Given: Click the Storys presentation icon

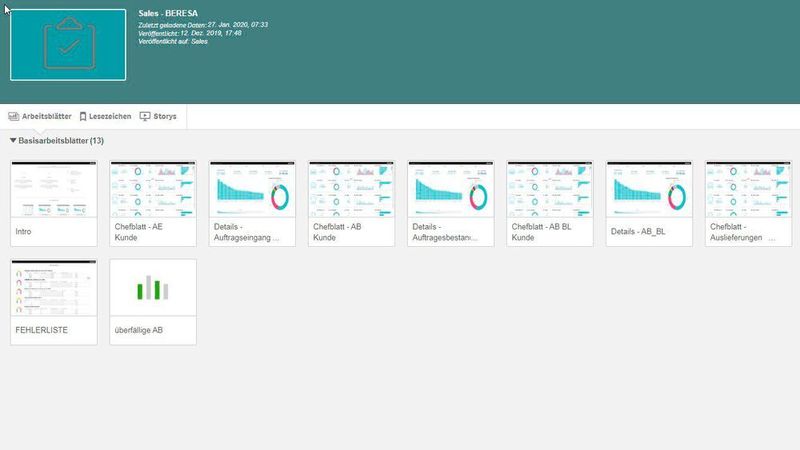Looking at the screenshot, I should [145, 116].
